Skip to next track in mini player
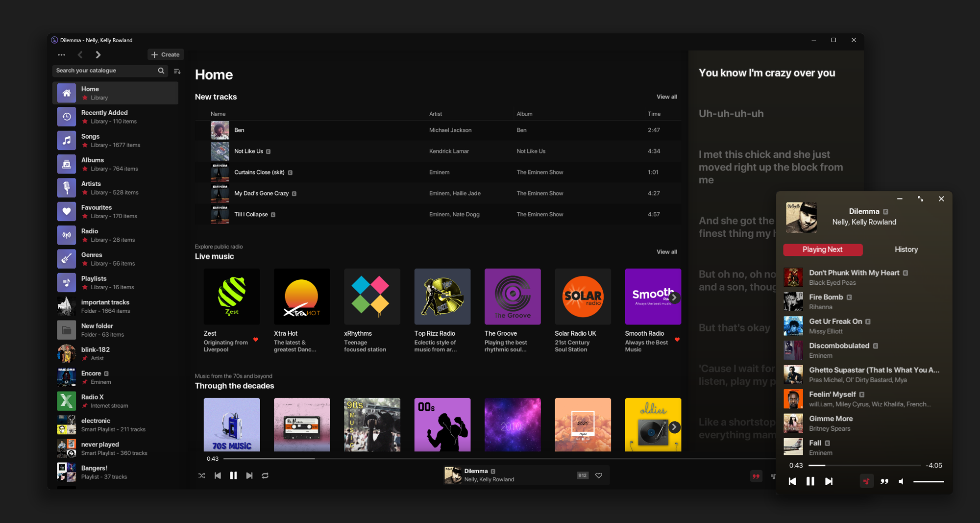 coord(829,481)
